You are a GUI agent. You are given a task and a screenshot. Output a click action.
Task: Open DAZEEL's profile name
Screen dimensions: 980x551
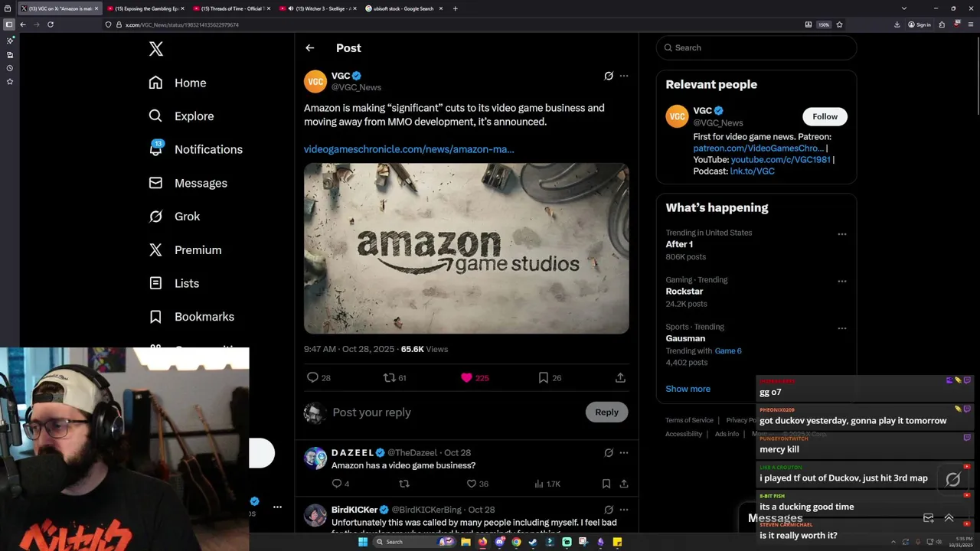[x=352, y=452]
